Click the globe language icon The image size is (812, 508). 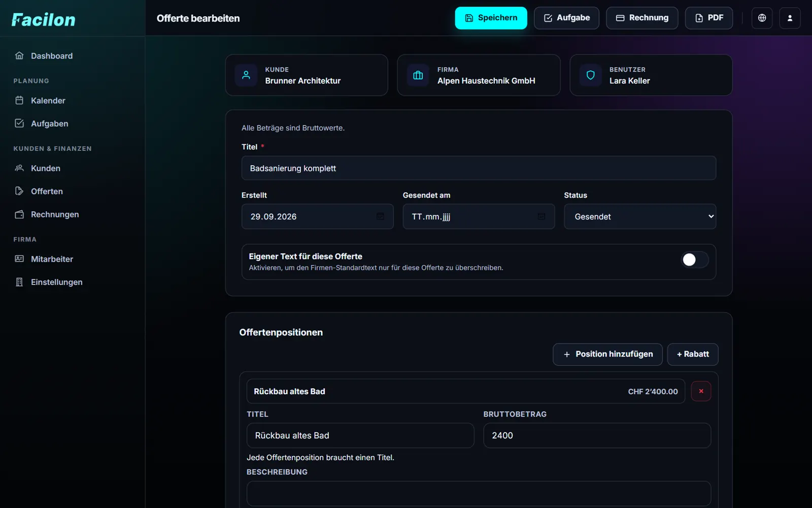tap(762, 18)
